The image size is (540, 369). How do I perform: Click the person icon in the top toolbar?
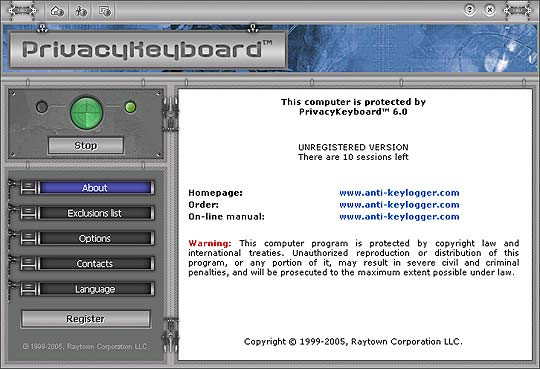coord(81,11)
